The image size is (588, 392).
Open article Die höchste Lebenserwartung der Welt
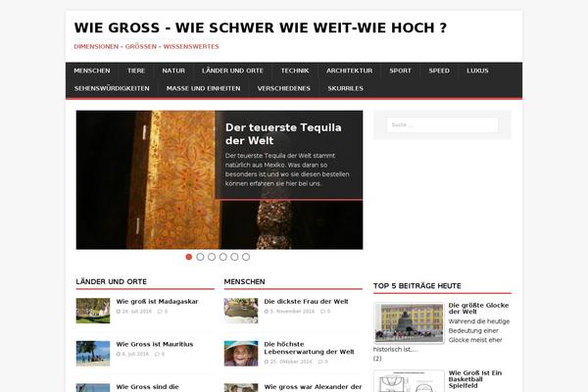coord(309,348)
